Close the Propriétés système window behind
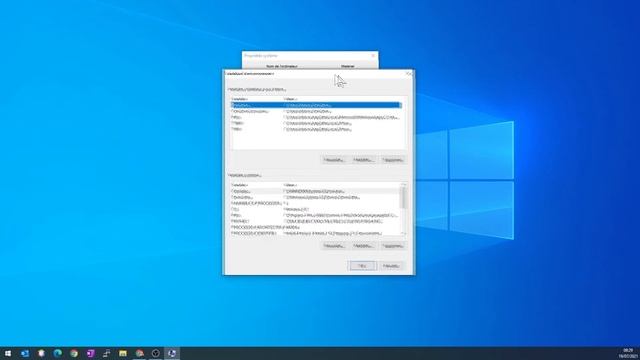Viewport: 640px width, 360px height. (373, 56)
